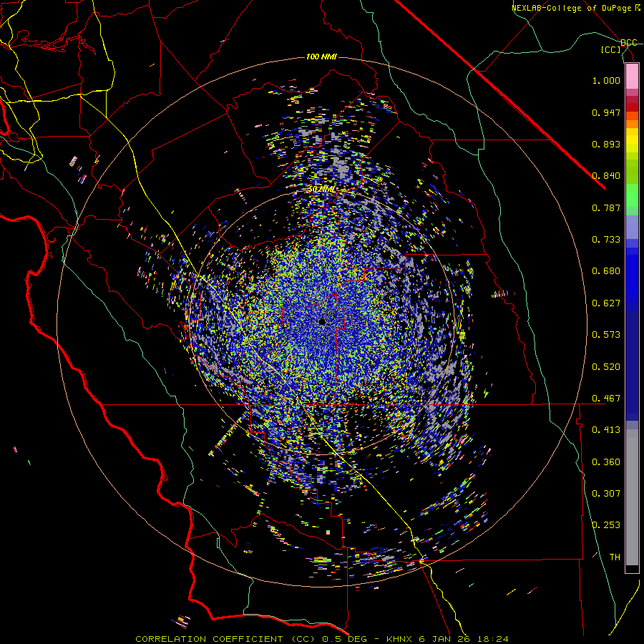
Task: Click the large gray color bar segment
Action: click(632, 497)
